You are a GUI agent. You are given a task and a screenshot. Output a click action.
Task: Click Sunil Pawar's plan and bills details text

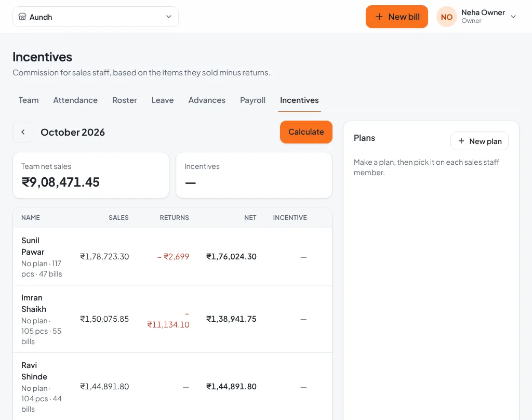coord(42,269)
